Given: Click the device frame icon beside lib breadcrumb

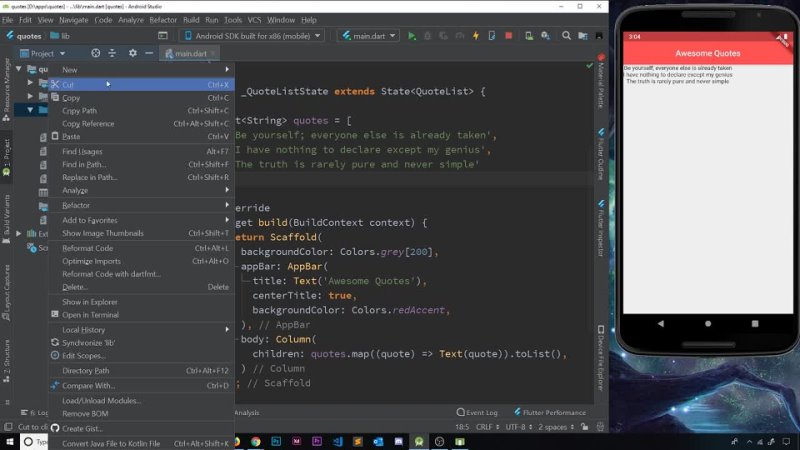Looking at the screenshot, I should pos(163,36).
